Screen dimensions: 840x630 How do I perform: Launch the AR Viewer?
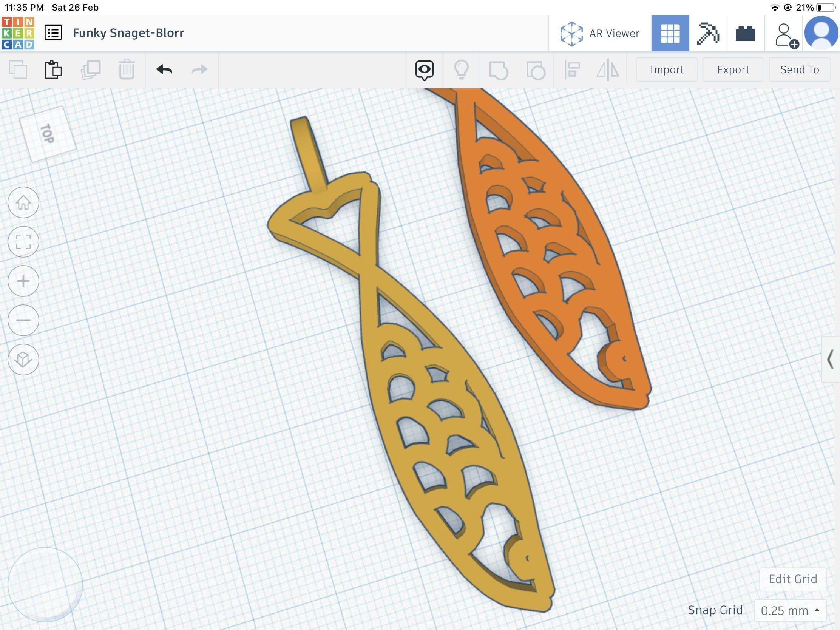coord(600,33)
